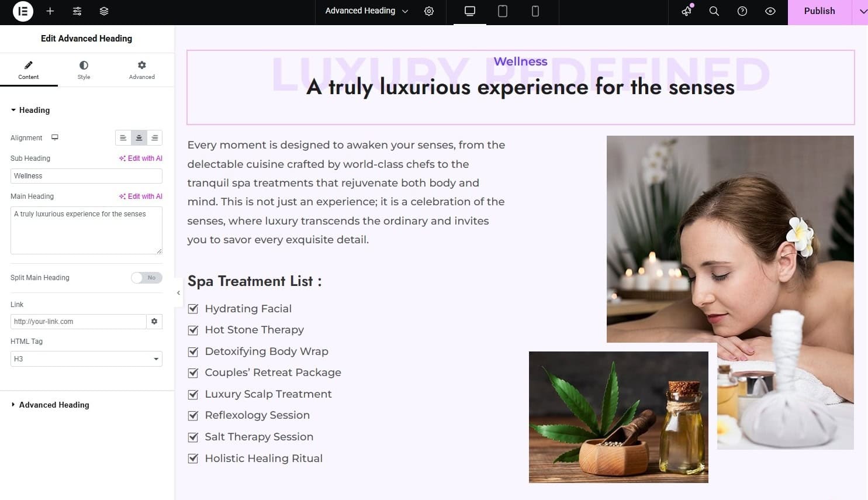Open the HTML Tag H3 dropdown
Image resolution: width=868 pixels, height=500 pixels.
(87, 359)
